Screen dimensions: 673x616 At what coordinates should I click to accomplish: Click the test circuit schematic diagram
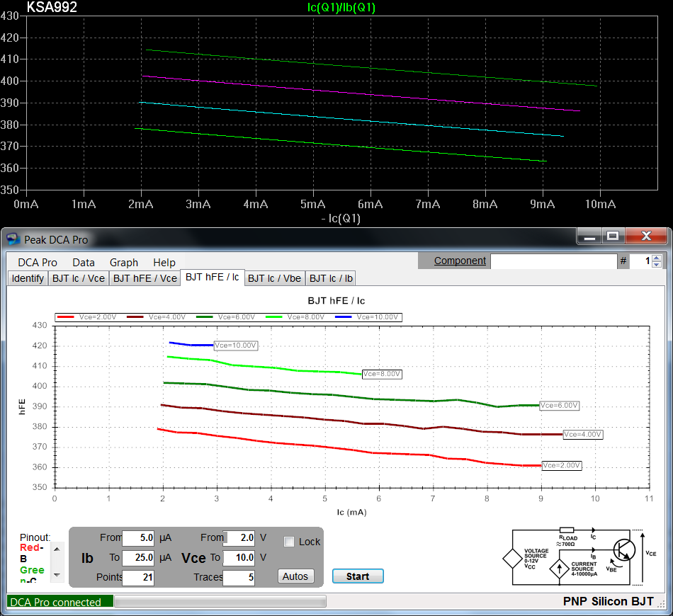pyautogui.click(x=579, y=557)
